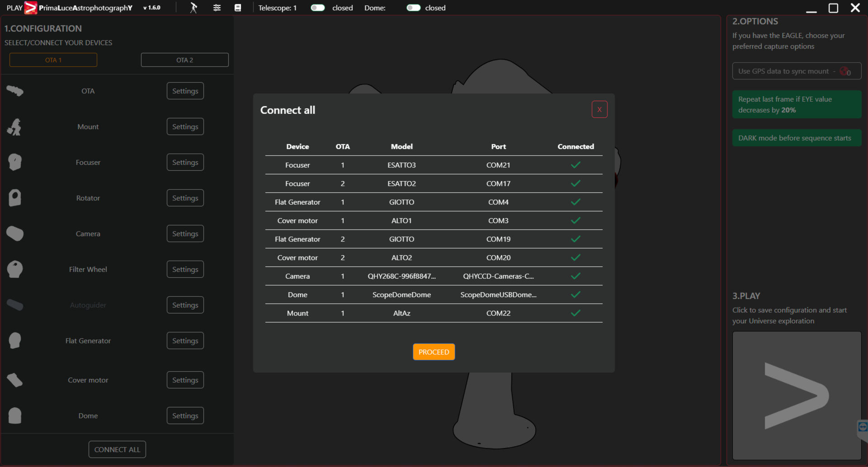Screen dimensions: 868x467
Task: Click the QHYCCD-Cameras-C... port cell
Action: click(x=498, y=276)
